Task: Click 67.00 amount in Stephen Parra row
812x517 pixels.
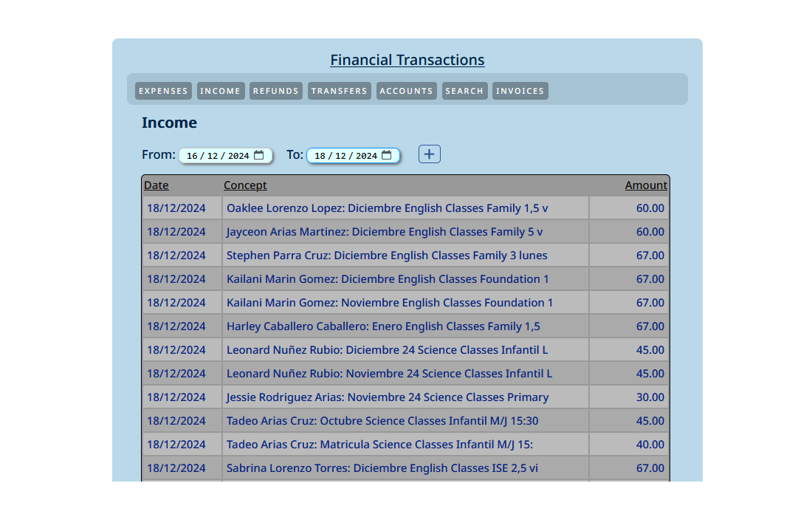Action: [x=650, y=256]
